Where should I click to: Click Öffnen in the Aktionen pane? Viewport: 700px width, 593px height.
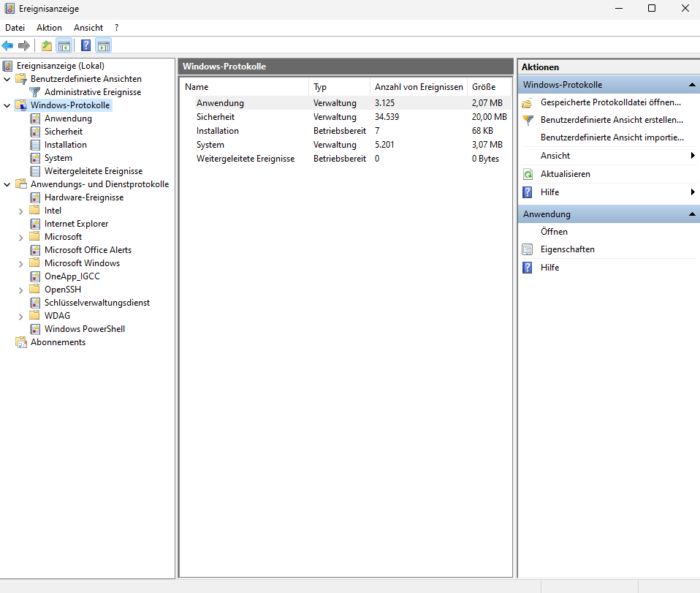click(554, 232)
